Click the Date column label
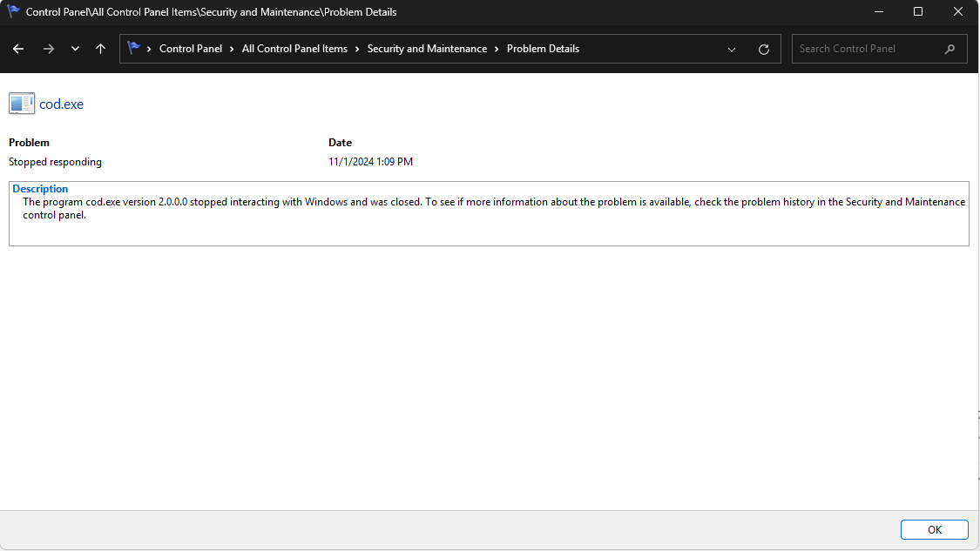This screenshot has width=980, height=551. (340, 143)
